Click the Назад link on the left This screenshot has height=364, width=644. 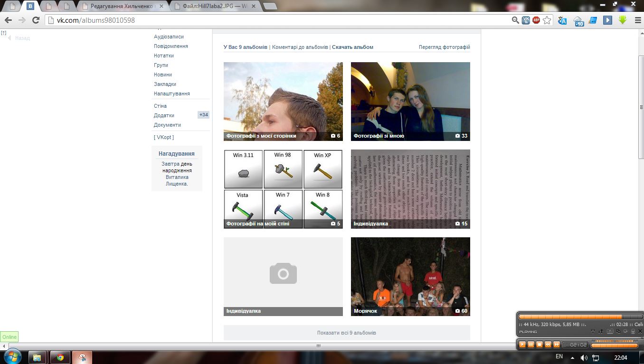[22, 38]
